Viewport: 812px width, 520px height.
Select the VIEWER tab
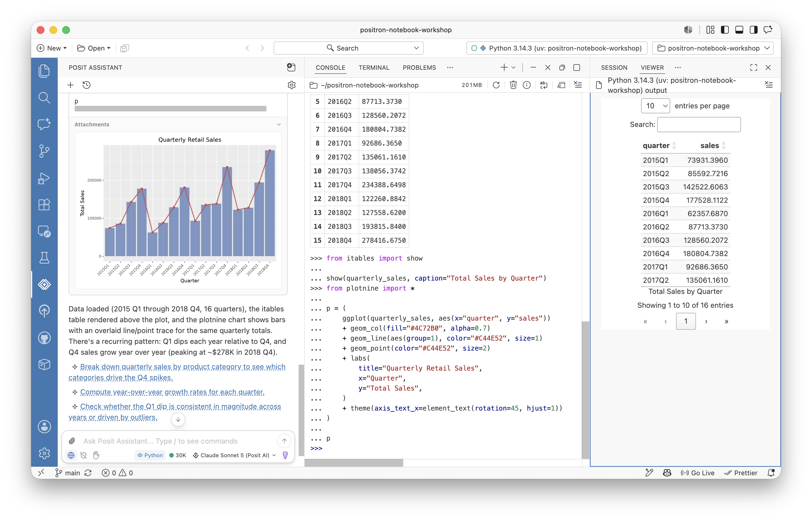(x=652, y=67)
